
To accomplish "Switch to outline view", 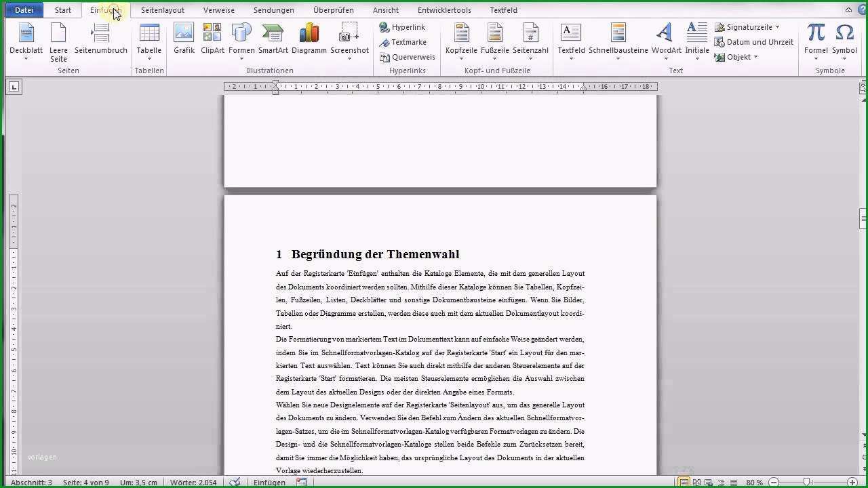I will click(x=721, y=482).
